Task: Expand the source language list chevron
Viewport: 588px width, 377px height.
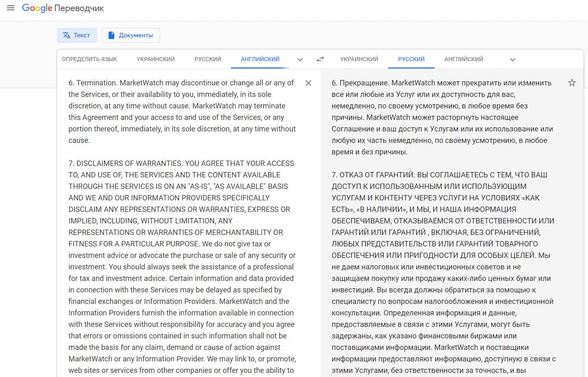Action: click(x=300, y=60)
